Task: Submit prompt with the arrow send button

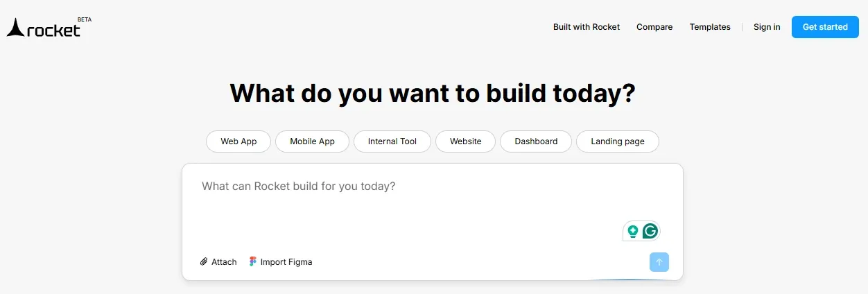Action: tap(659, 262)
